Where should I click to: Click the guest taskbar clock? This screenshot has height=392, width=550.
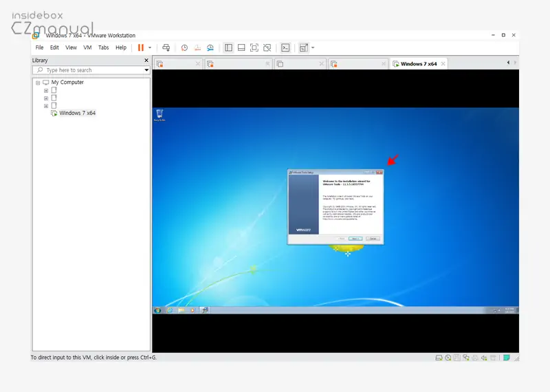(x=509, y=310)
